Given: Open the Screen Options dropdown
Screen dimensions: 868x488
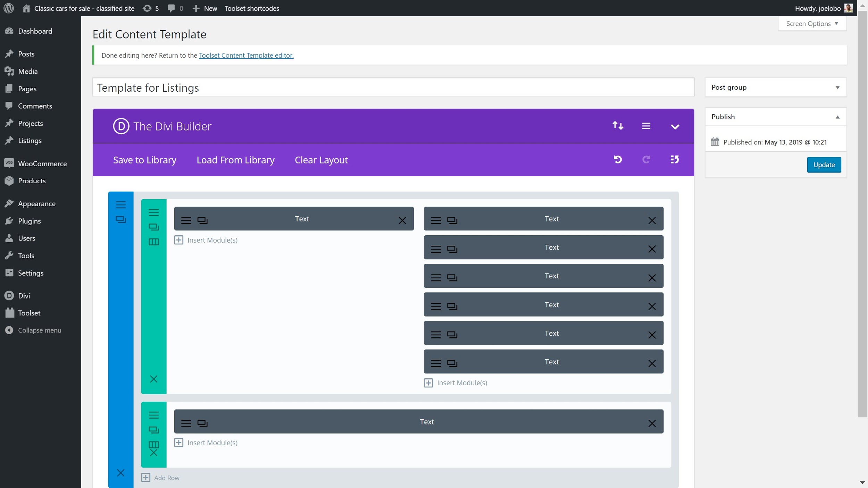Looking at the screenshot, I should point(812,24).
